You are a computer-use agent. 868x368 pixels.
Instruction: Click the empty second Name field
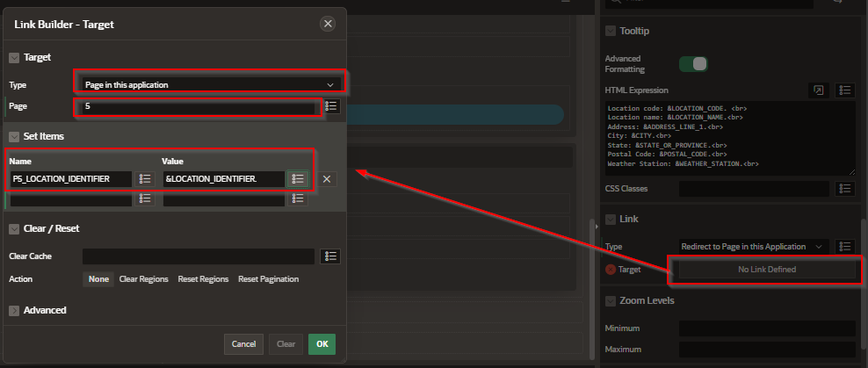point(71,199)
